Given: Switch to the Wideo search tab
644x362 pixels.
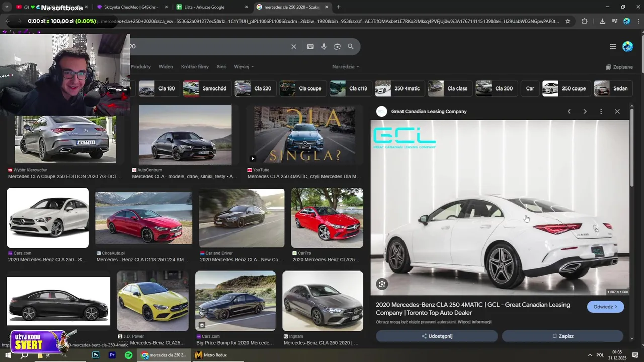Looking at the screenshot, I should [x=166, y=66].
